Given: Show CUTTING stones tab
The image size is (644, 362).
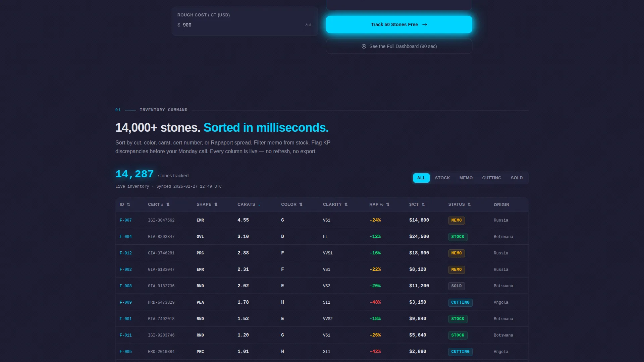Looking at the screenshot, I should [492, 178].
